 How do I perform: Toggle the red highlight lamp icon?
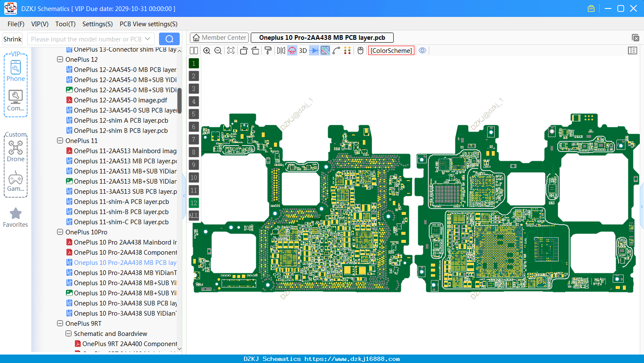click(x=292, y=51)
